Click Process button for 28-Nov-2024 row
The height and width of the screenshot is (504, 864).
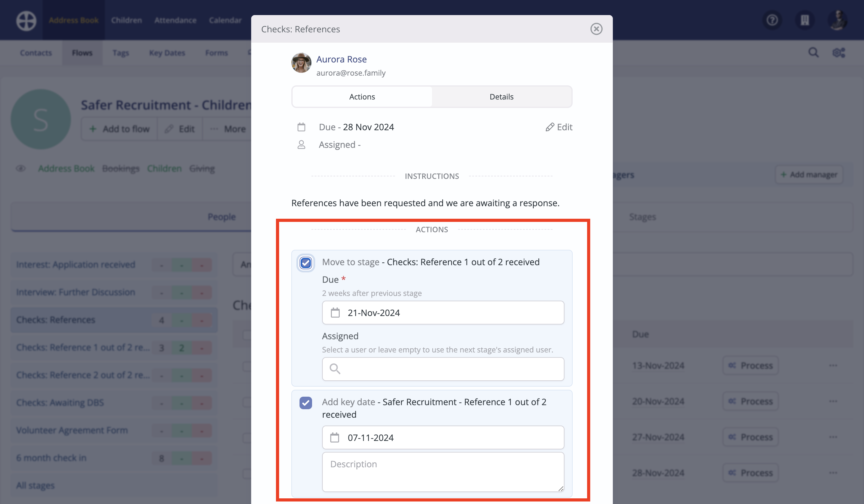point(751,473)
